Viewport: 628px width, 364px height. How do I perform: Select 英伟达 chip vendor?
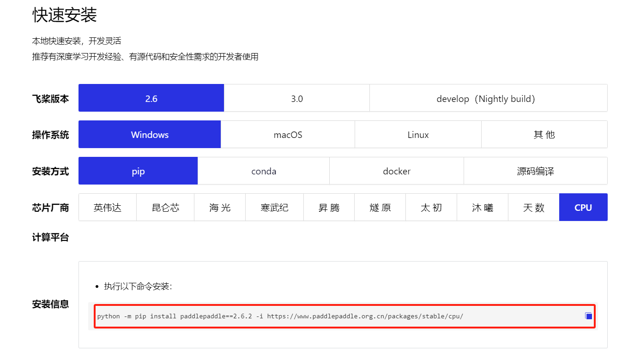pyautogui.click(x=108, y=207)
